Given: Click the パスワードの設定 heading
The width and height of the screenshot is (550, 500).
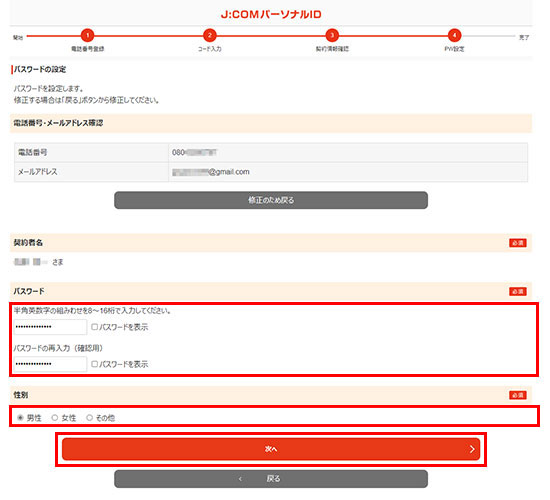Looking at the screenshot, I should click(40, 69).
